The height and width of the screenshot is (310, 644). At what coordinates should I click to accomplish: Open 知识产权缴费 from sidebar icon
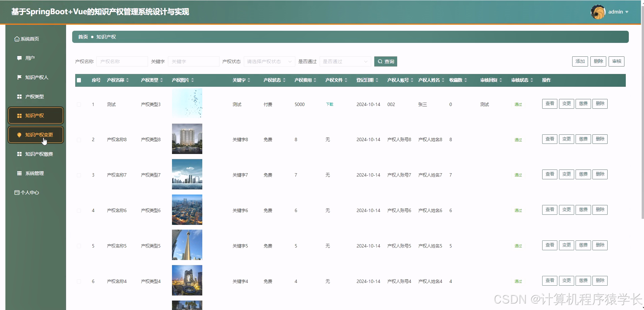[x=19, y=154]
